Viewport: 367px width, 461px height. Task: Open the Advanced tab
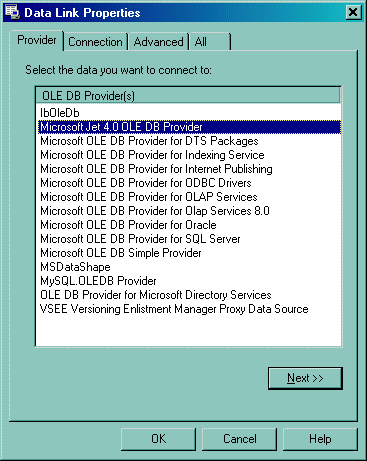tap(158, 42)
